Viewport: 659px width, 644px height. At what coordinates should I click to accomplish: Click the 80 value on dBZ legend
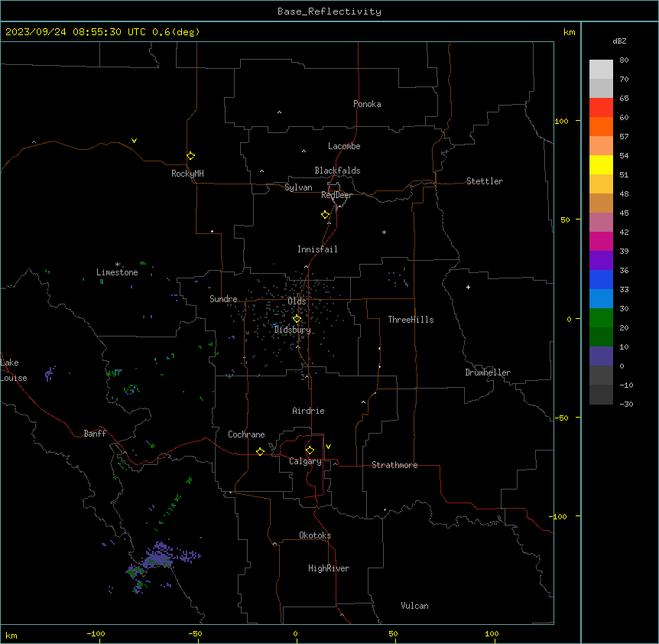click(624, 60)
